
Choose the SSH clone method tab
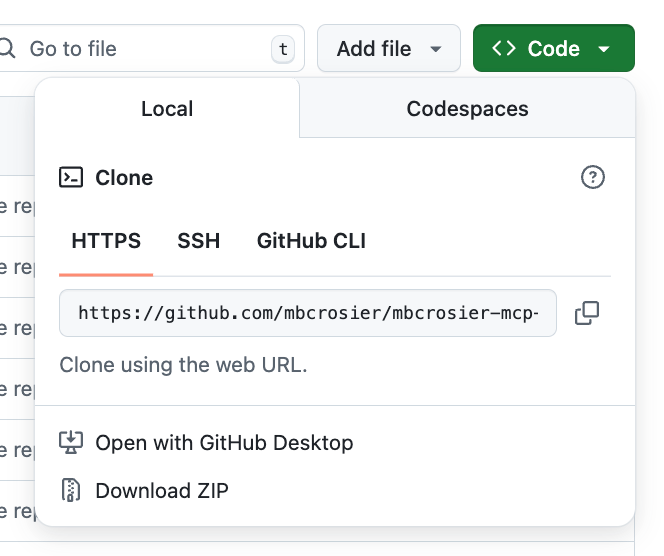click(199, 241)
